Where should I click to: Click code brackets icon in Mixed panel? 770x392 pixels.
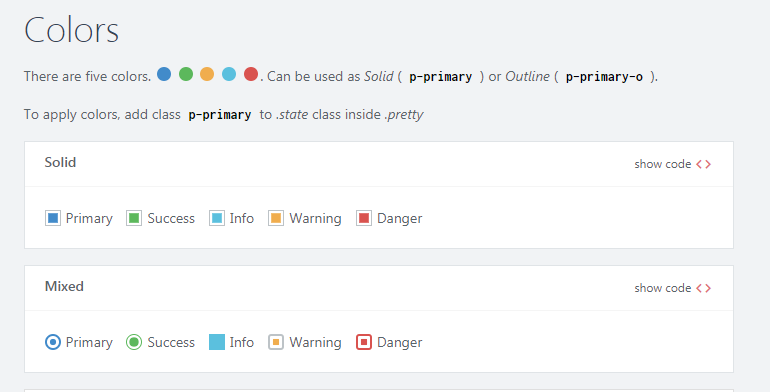pyautogui.click(x=704, y=288)
